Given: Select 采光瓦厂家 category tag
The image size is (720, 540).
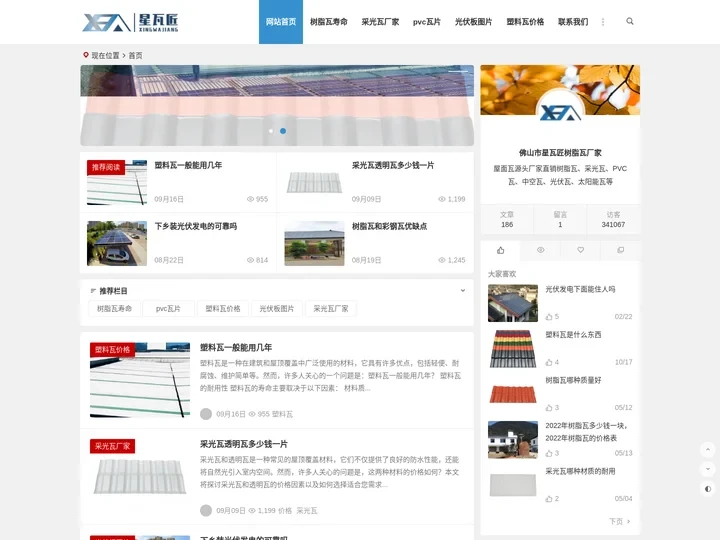Looking at the screenshot, I should tap(331, 309).
